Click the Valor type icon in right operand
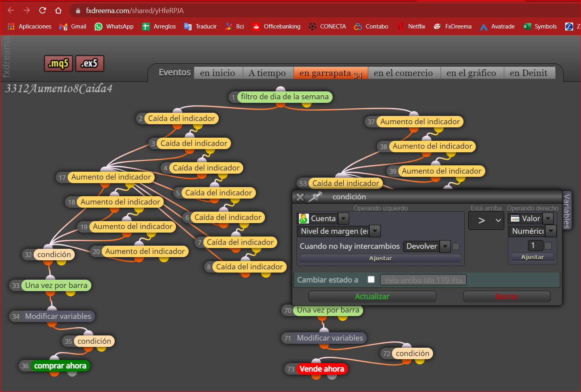Screen dimensions: 581x392 (515, 218)
